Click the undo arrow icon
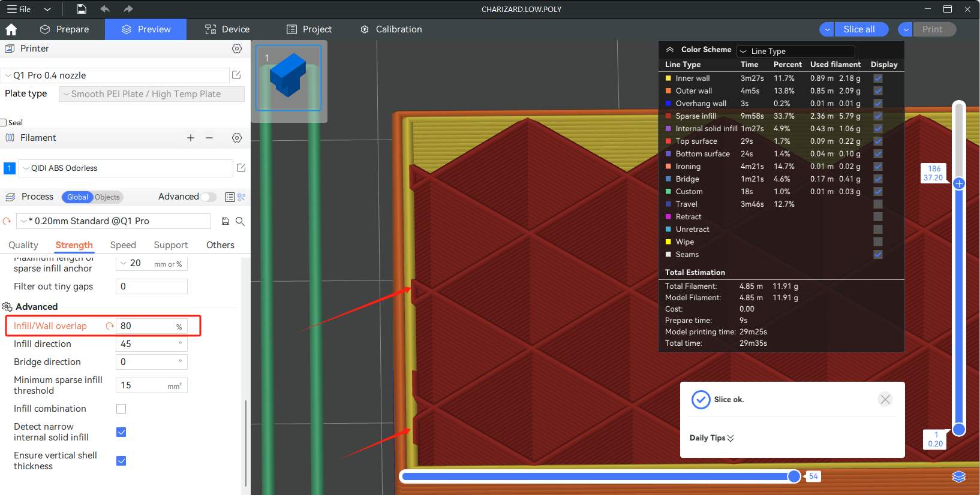 coord(105,9)
